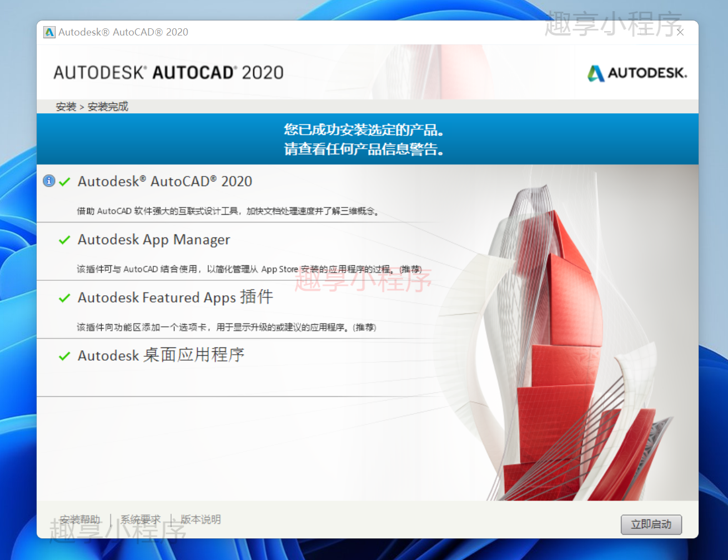Click the checkmark beside Autodesk Featured Apps 插件
728x560 pixels.
click(64, 298)
